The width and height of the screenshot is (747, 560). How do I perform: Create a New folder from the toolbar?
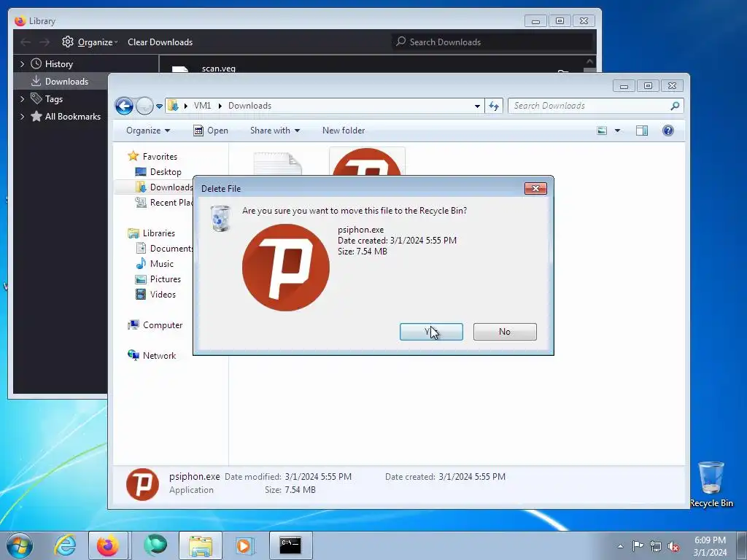pos(344,131)
